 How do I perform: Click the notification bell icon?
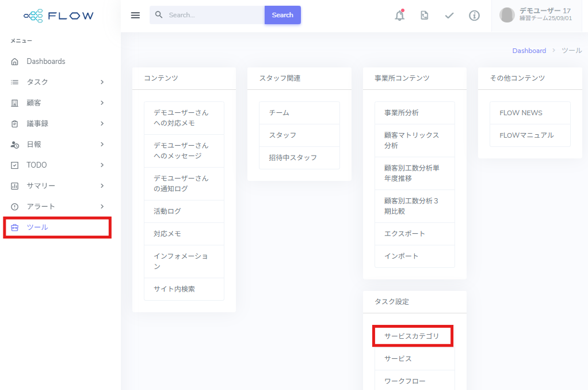(399, 16)
